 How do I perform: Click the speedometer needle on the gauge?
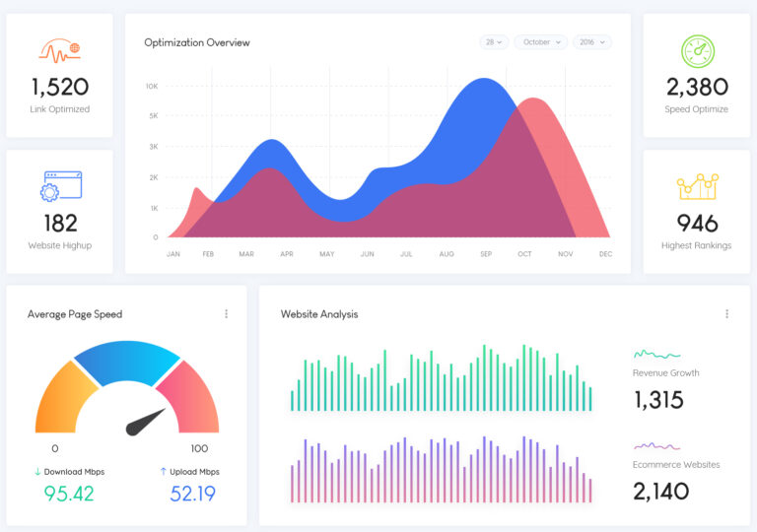(147, 421)
